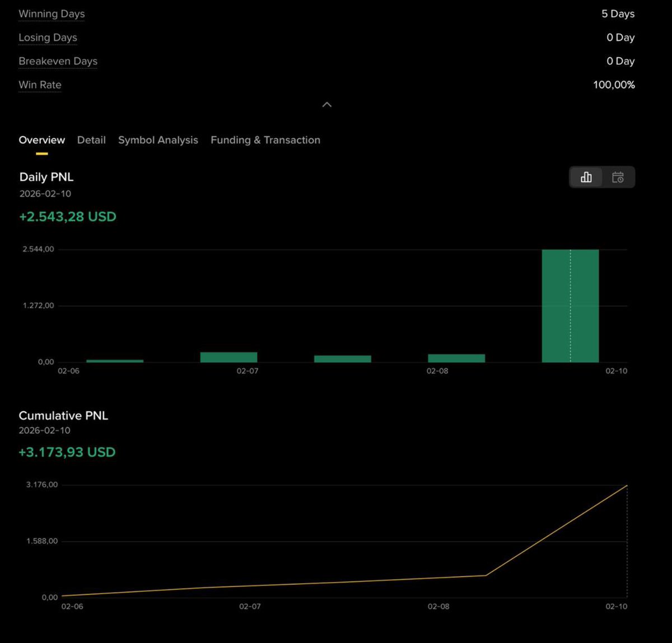Click the Losing Days info label
The width and height of the screenshot is (672, 643).
pos(48,37)
